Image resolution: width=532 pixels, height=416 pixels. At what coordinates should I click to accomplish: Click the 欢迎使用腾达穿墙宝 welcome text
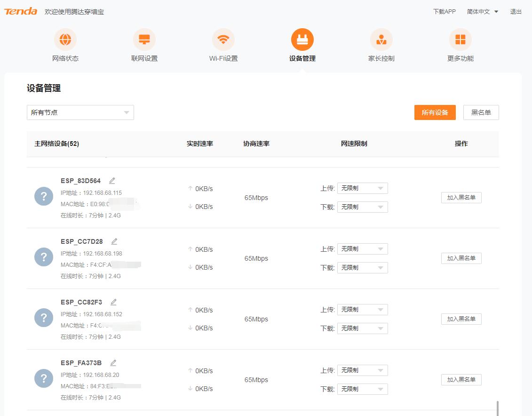coord(74,12)
